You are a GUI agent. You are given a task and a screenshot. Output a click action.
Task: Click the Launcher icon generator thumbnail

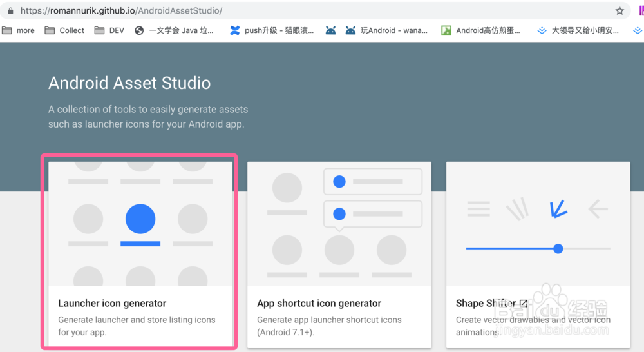coord(140,224)
